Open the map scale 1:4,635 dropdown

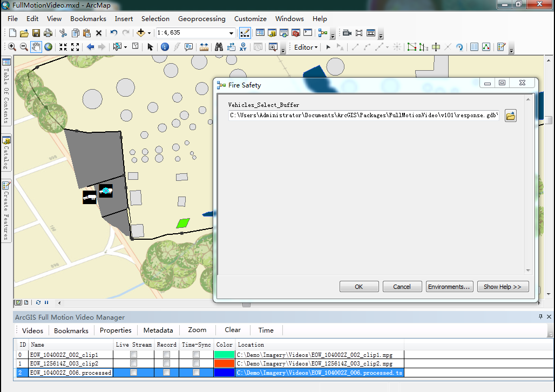point(231,33)
